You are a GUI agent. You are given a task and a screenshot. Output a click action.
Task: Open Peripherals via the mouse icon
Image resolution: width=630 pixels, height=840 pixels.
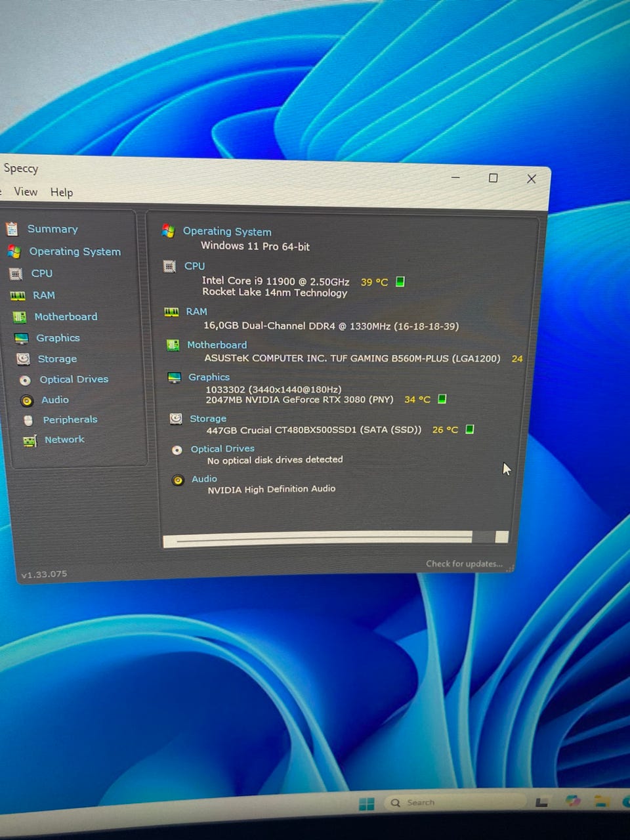[28, 420]
